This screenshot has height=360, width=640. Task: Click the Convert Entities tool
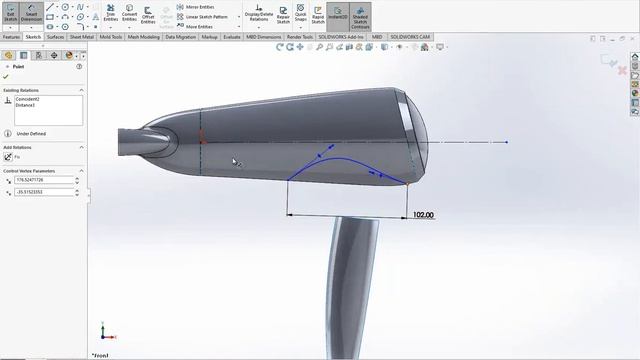point(129,13)
